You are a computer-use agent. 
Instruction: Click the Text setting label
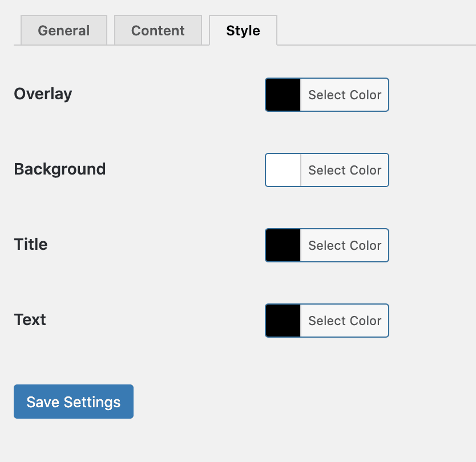[x=30, y=319]
